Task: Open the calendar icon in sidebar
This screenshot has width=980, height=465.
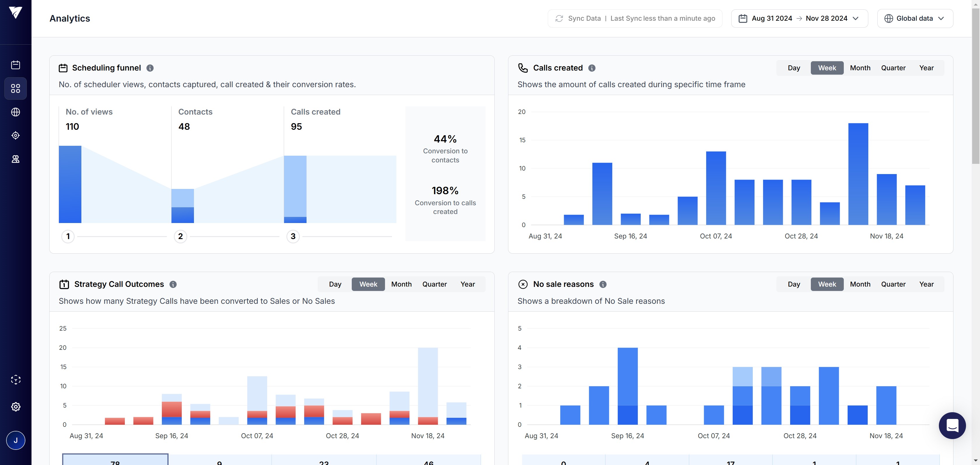Action: tap(15, 65)
